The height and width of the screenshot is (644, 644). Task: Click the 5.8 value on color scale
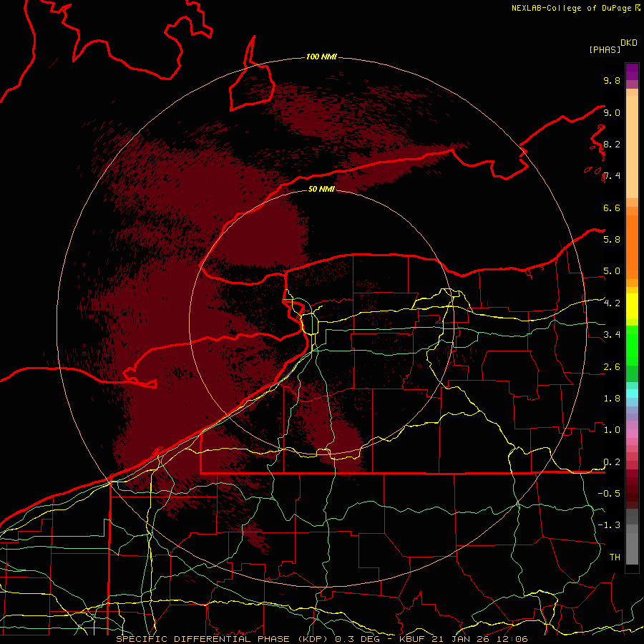tap(612, 239)
